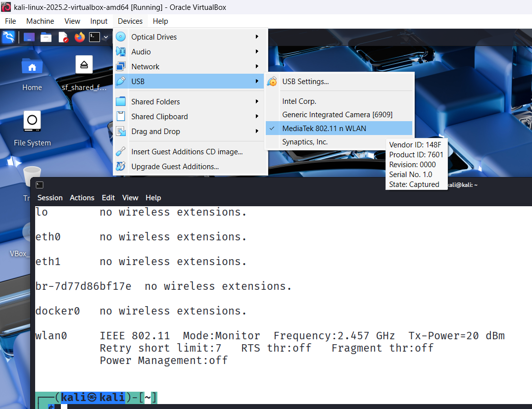Open the Kali dragon applications menu

8,37
